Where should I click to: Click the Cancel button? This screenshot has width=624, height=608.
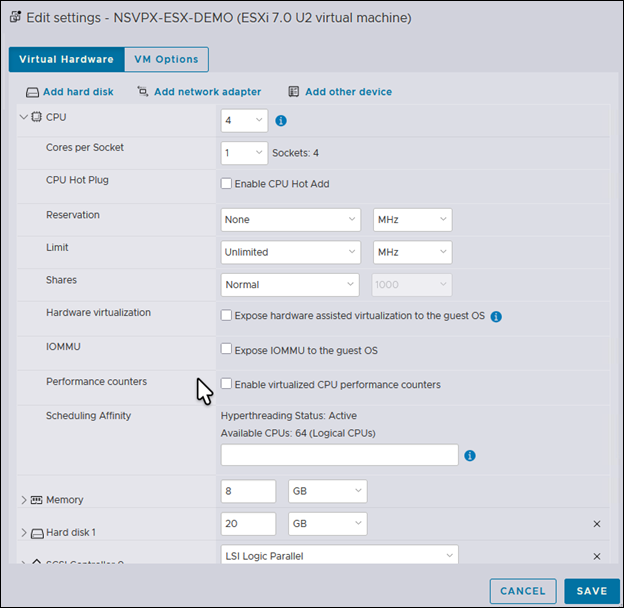point(523,591)
